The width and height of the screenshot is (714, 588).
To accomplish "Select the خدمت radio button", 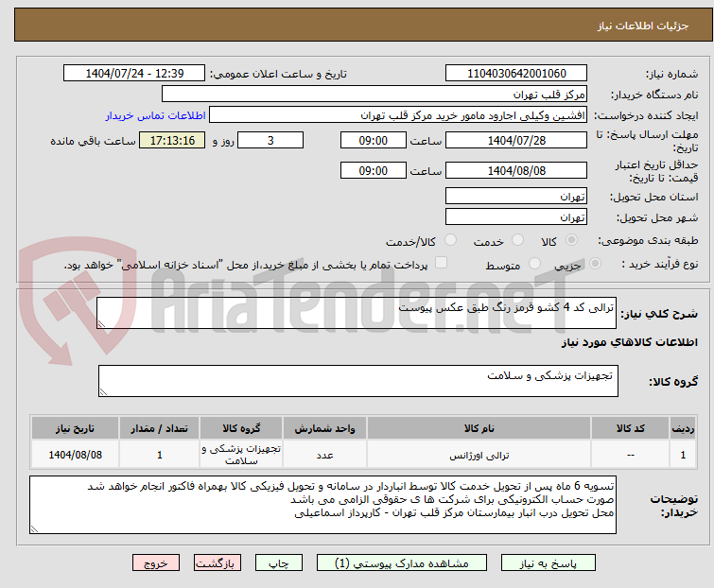I will 517,240.
